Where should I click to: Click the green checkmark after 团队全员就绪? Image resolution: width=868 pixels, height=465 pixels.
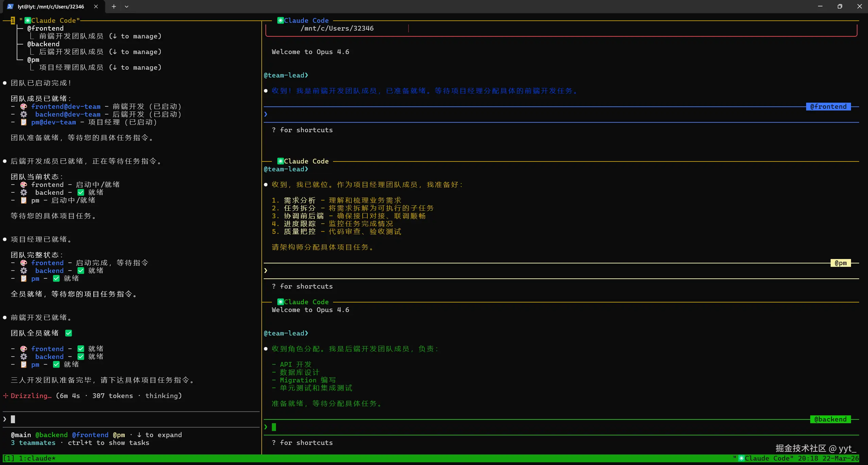[69, 333]
